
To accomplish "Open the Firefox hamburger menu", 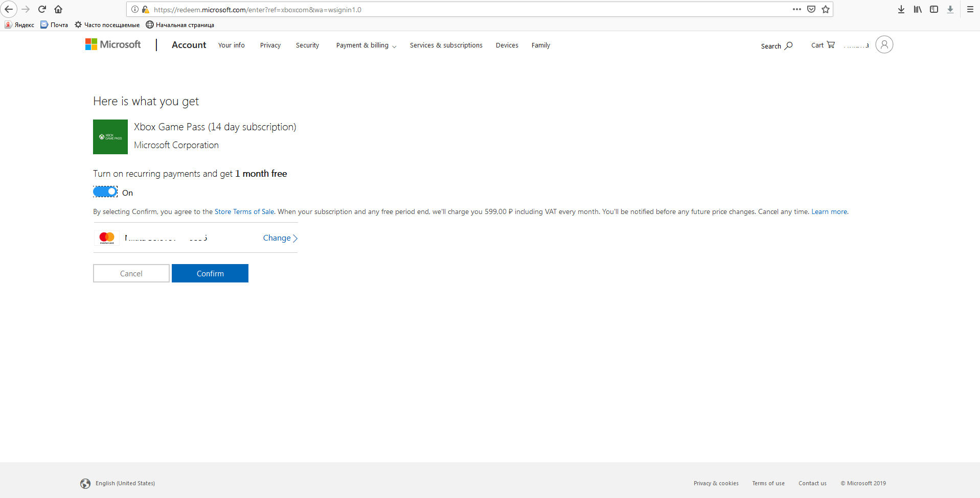I will pos(970,9).
